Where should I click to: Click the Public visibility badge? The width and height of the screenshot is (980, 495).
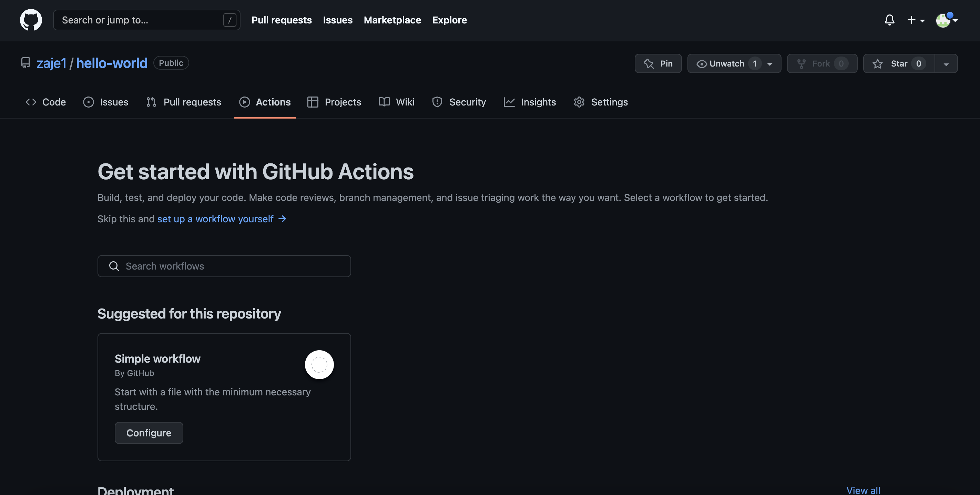(x=171, y=63)
